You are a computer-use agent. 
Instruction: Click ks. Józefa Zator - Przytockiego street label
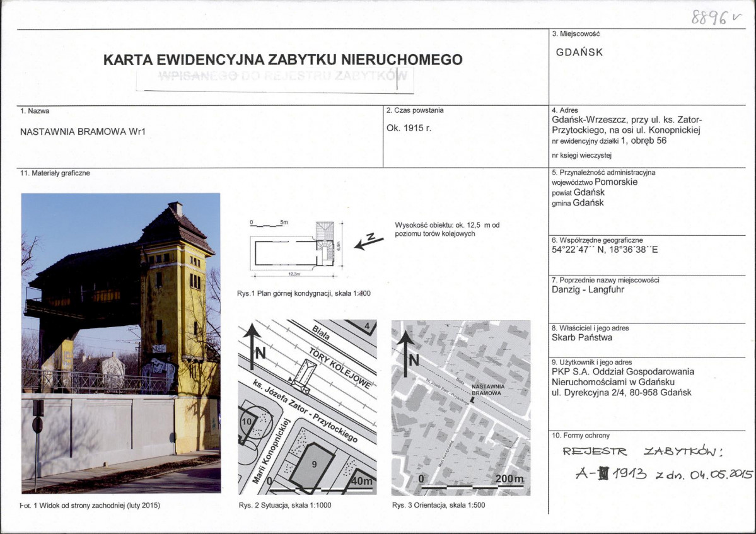tap(306, 410)
